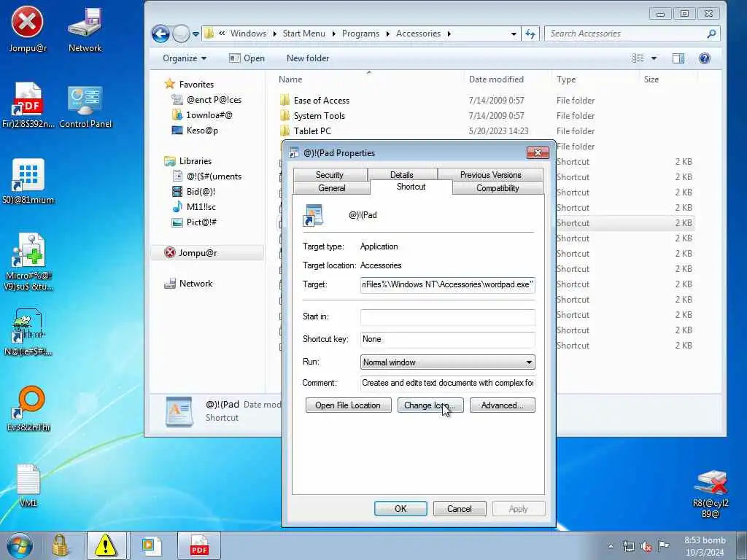This screenshot has height=560, width=747.
Task: Click the Forward arrow in Explorer
Action: point(181,34)
